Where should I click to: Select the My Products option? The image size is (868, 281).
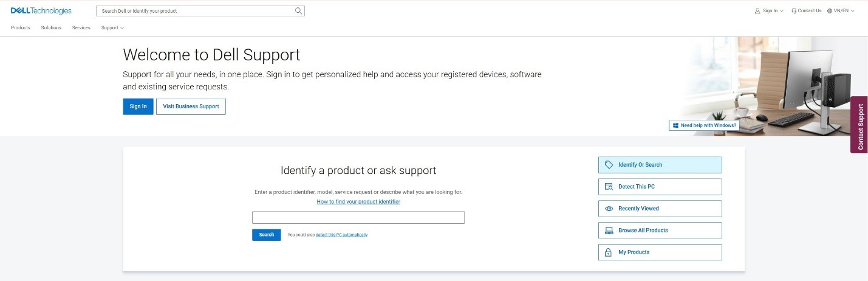[660, 252]
